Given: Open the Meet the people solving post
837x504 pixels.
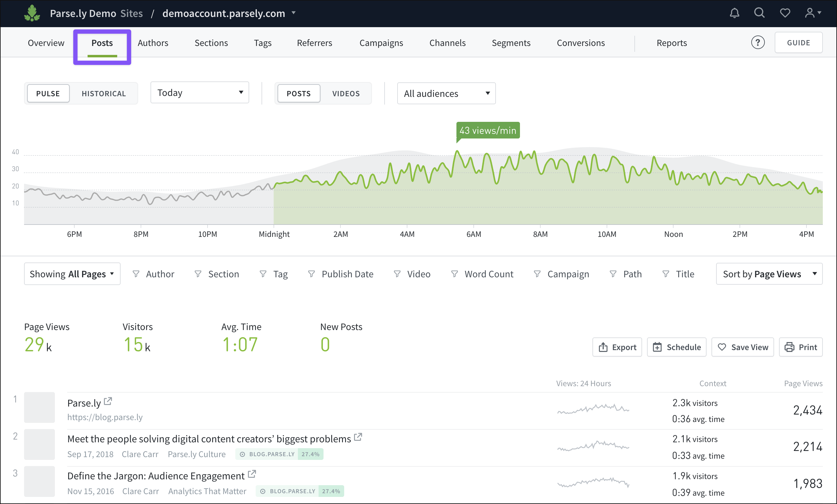Looking at the screenshot, I should (x=209, y=439).
